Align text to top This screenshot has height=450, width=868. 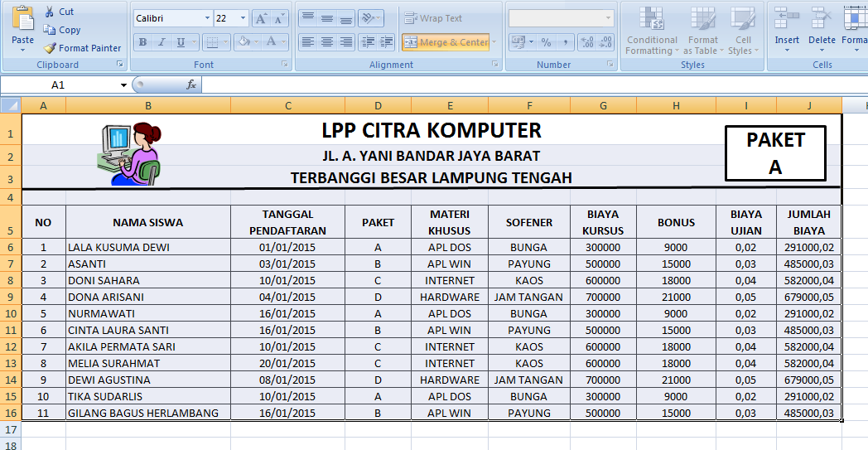[x=308, y=18]
